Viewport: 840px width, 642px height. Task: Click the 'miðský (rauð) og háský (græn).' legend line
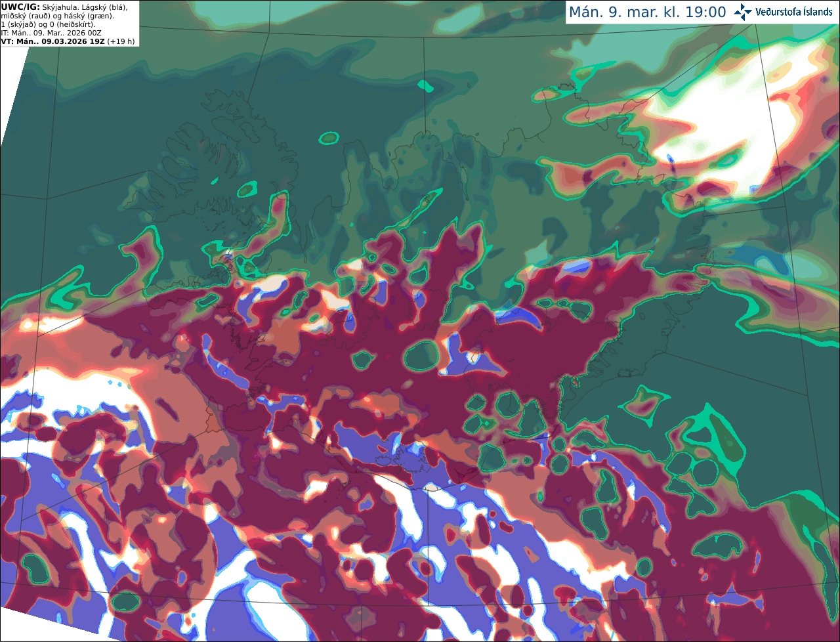[58, 16]
